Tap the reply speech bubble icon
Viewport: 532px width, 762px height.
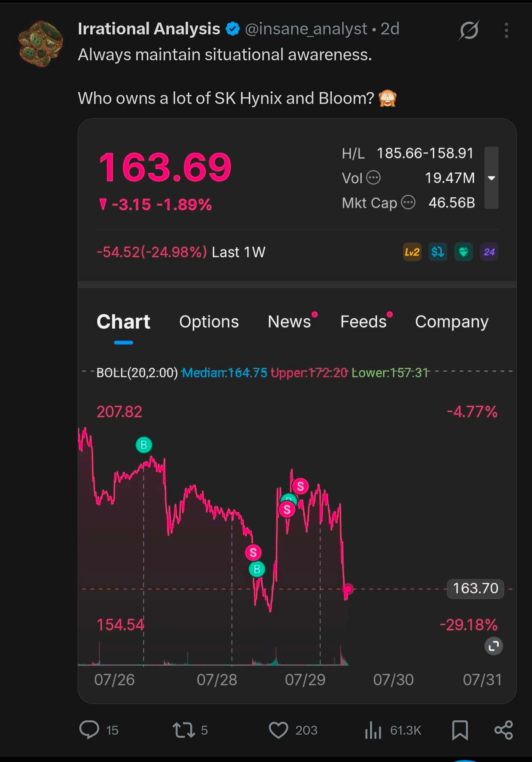coord(89,730)
